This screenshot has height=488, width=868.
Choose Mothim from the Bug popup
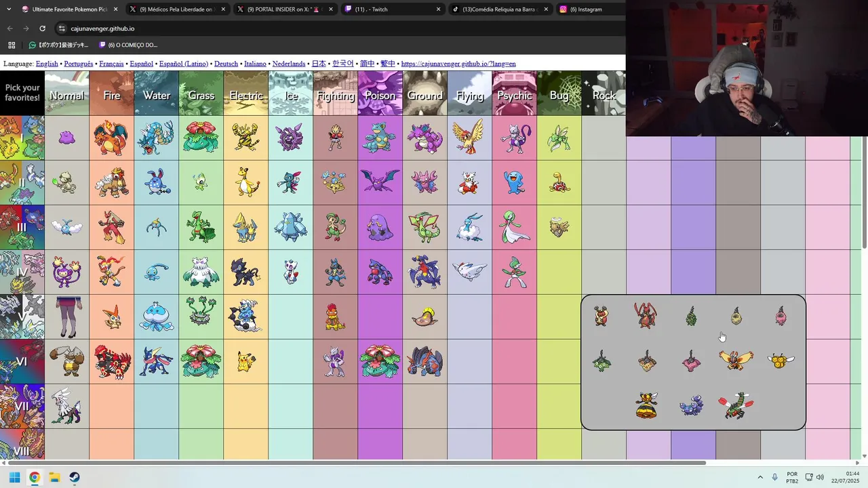736,361
